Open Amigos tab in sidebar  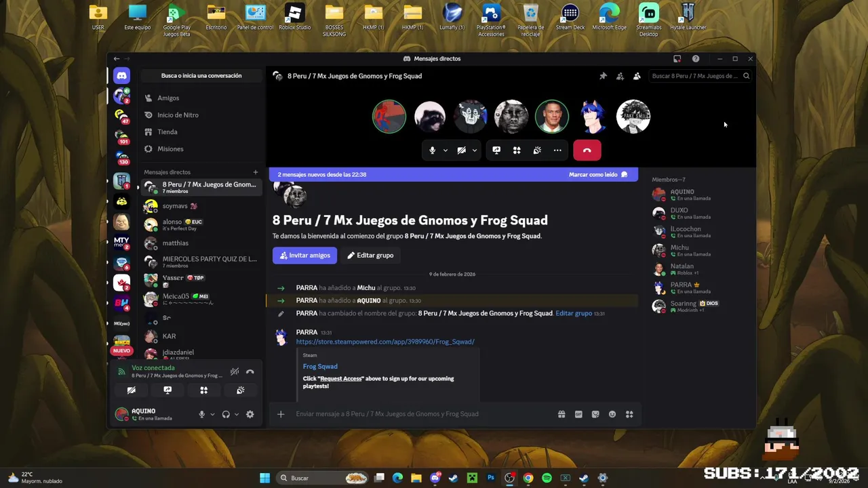click(x=201, y=98)
